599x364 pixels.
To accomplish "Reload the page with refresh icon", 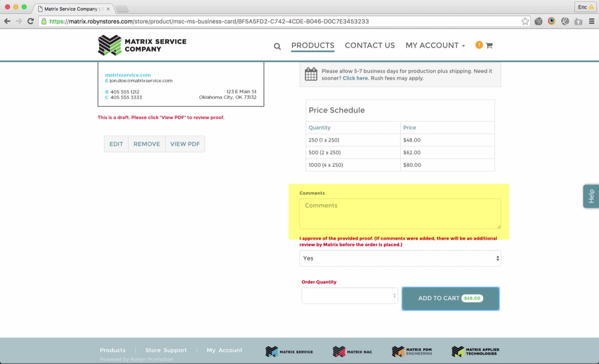I will 30,21.
